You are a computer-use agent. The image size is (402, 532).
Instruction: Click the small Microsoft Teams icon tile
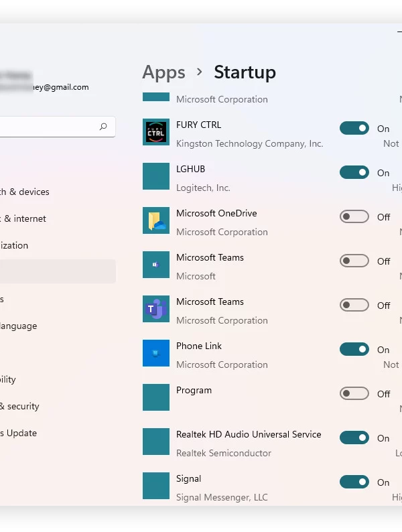pyautogui.click(x=156, y=265)
